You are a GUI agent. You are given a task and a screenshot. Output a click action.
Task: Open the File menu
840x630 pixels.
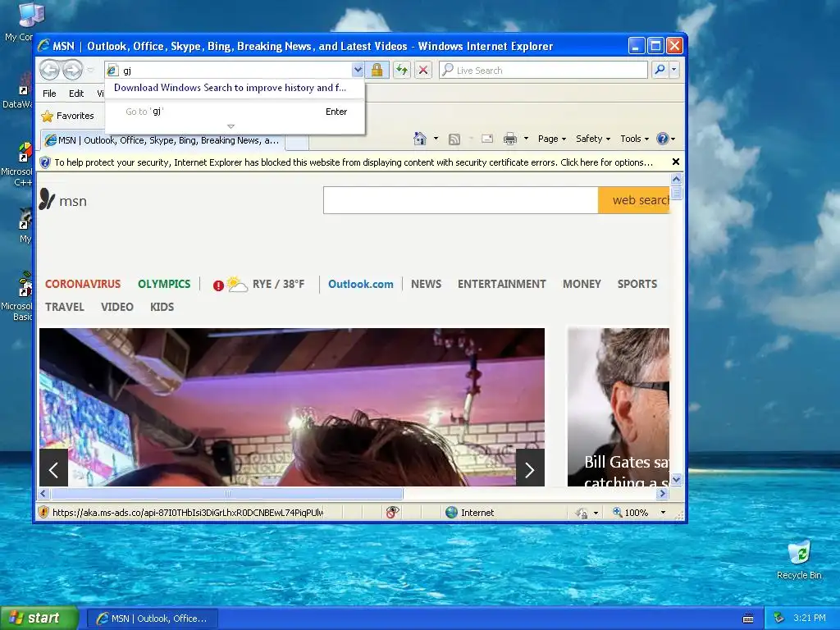pyautogui.click(x=49, y=94)
